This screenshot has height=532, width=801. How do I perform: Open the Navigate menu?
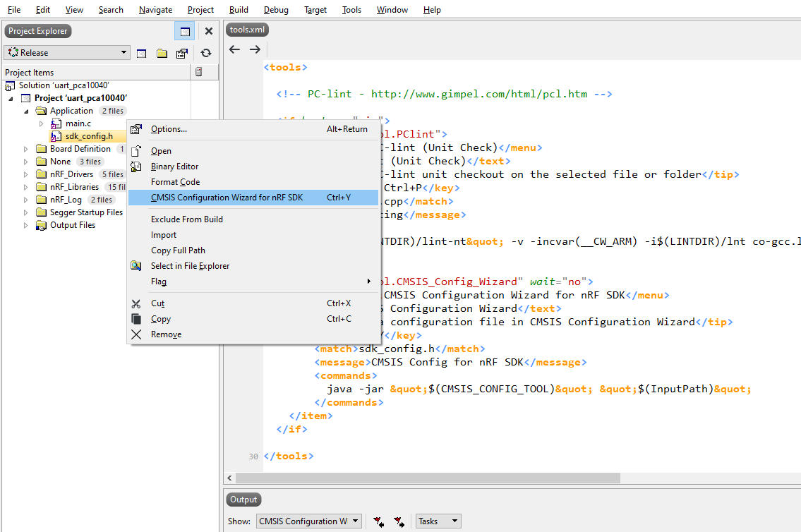(x=155, y=10)
